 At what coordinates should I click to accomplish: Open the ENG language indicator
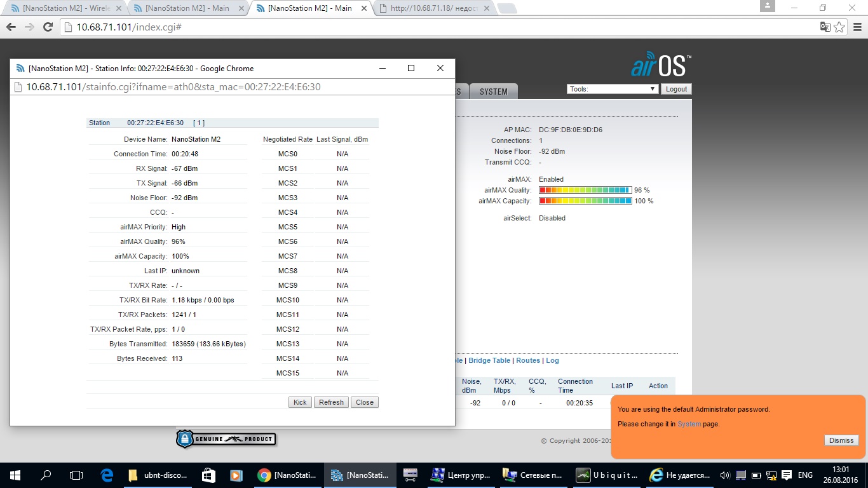click(805, 475)
